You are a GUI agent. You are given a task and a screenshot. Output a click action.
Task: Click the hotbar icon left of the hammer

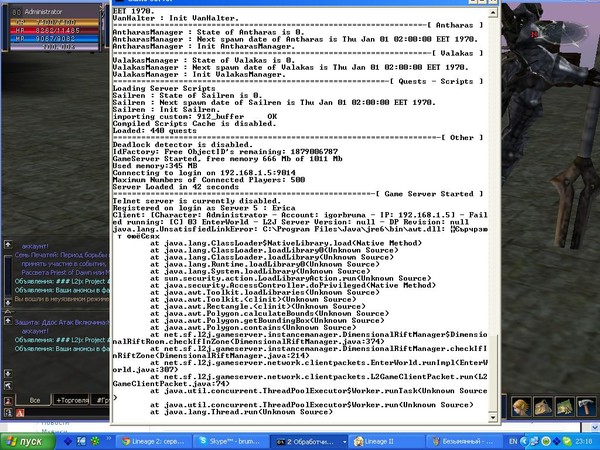coord(564,407)
